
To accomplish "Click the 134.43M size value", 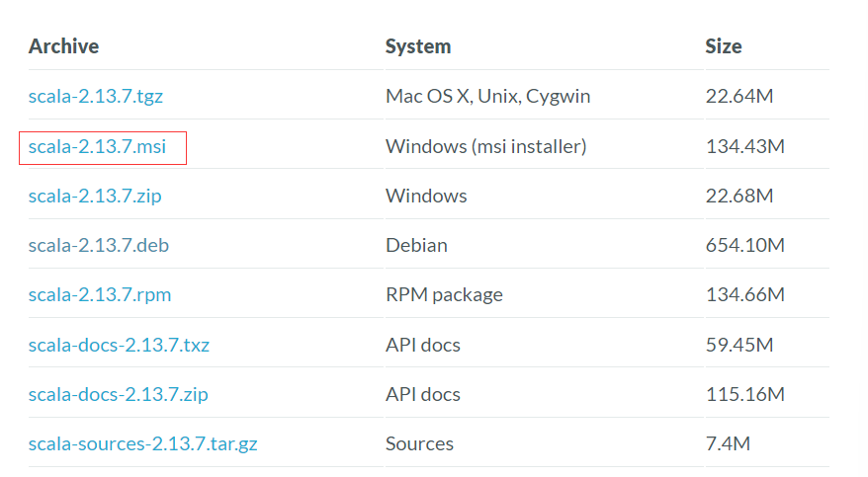I will point(744,147).
